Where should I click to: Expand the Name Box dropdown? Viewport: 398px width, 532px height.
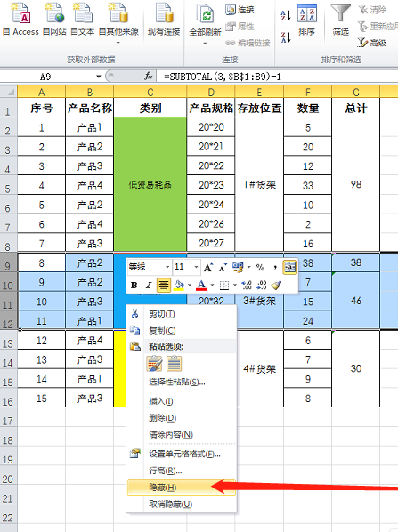click(x=99, y=77)
